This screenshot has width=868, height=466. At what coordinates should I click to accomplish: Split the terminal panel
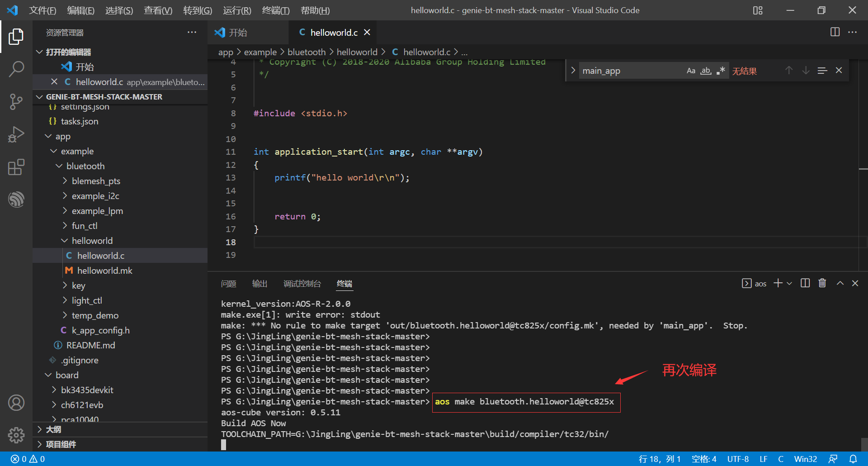click(805, 283)
